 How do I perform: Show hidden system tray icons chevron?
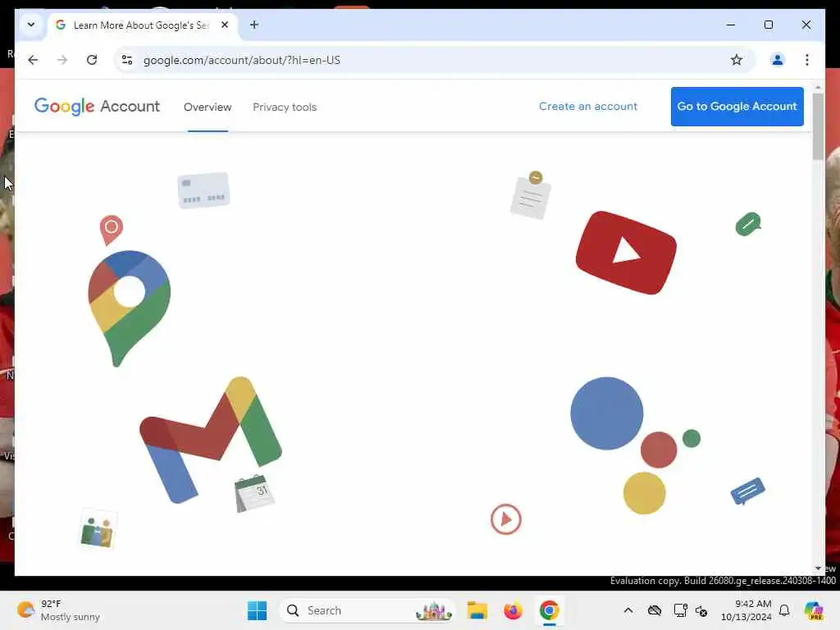(x=628, y=610)
